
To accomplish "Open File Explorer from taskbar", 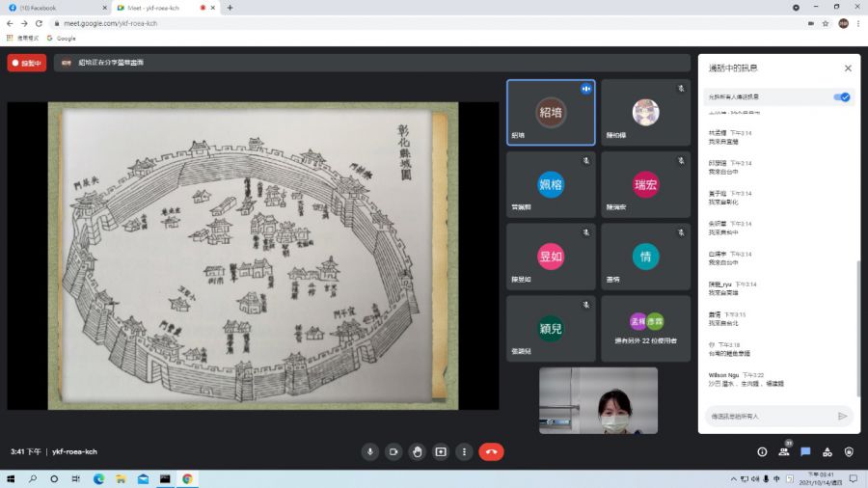I will click(121, 478).
